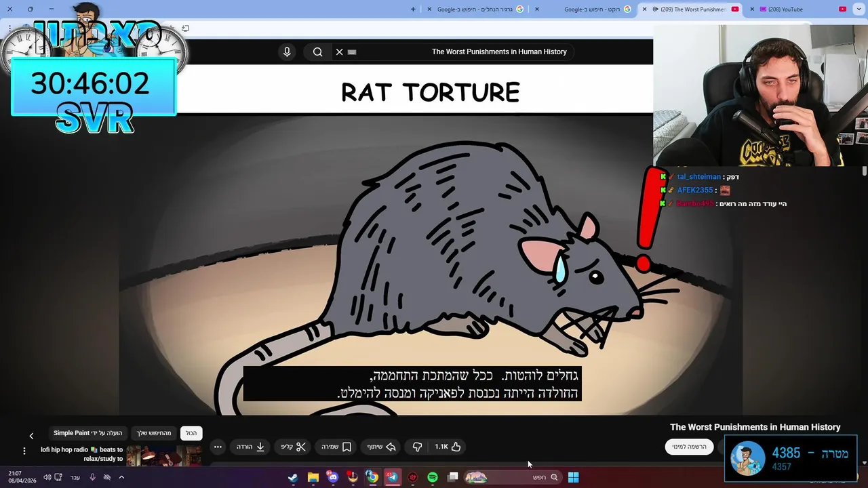Click the chips row left chevron arrow
This screenshot has width=868, height=488.
click(31, 436)
